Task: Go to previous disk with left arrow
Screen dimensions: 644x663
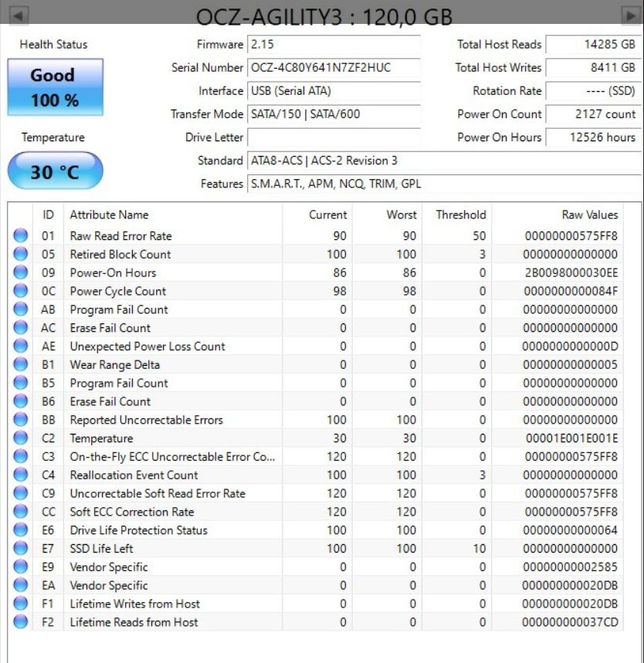Action: coord(18,15)
